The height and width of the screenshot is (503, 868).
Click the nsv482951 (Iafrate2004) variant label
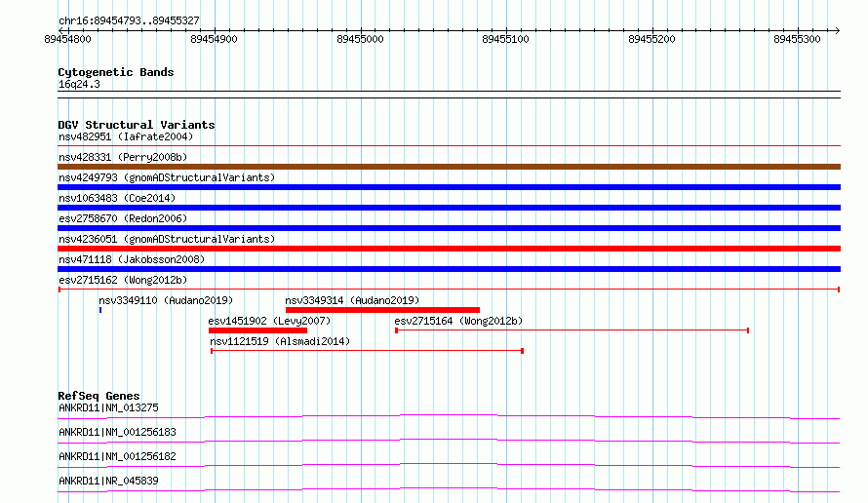point(126,136)
